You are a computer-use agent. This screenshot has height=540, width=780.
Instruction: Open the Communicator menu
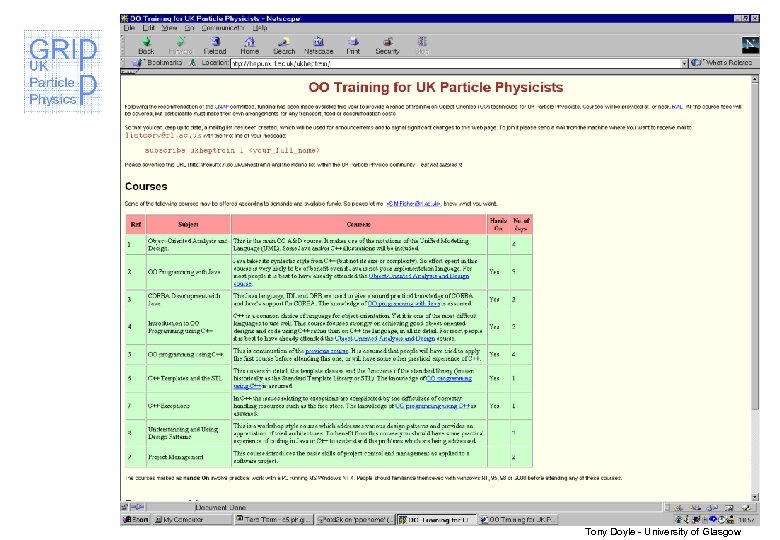[x=223, y=28]
